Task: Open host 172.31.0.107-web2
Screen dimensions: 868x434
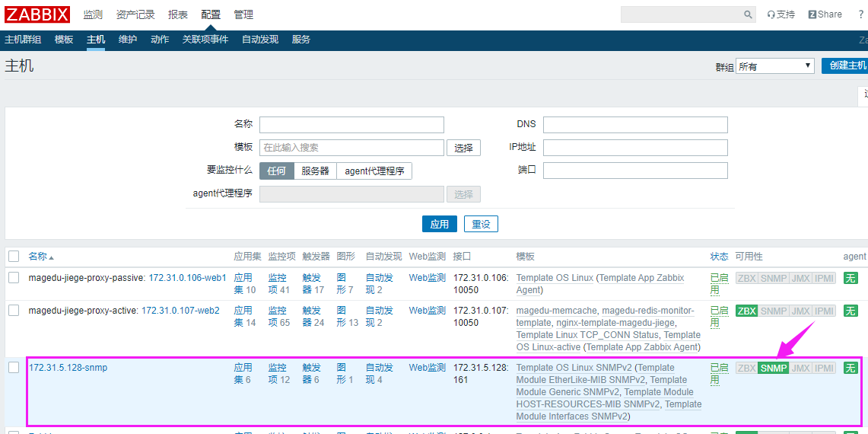Action: (x=180, y=311)
